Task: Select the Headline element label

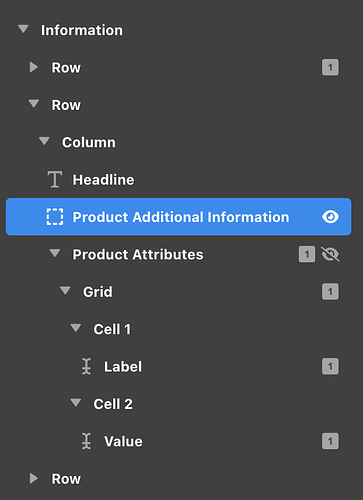Action: tap(103, 180)
